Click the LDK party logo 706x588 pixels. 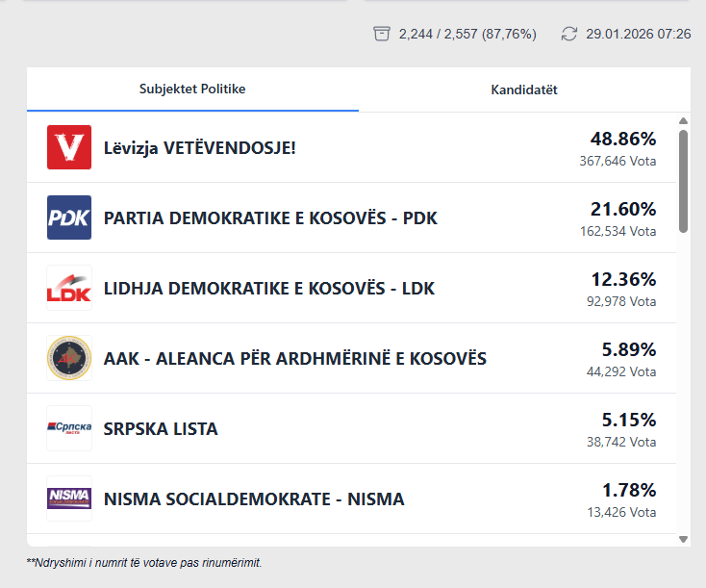coord(69,288)
